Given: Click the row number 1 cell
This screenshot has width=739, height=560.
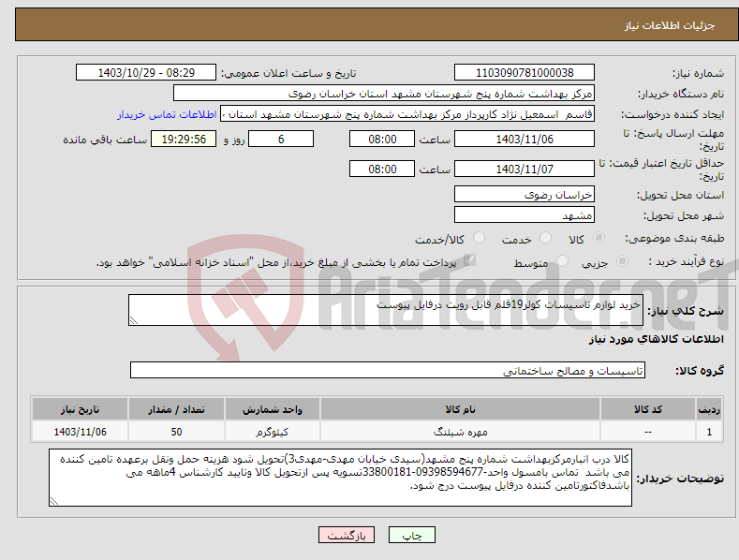Looking at the screenshot, I should (709, 432).
